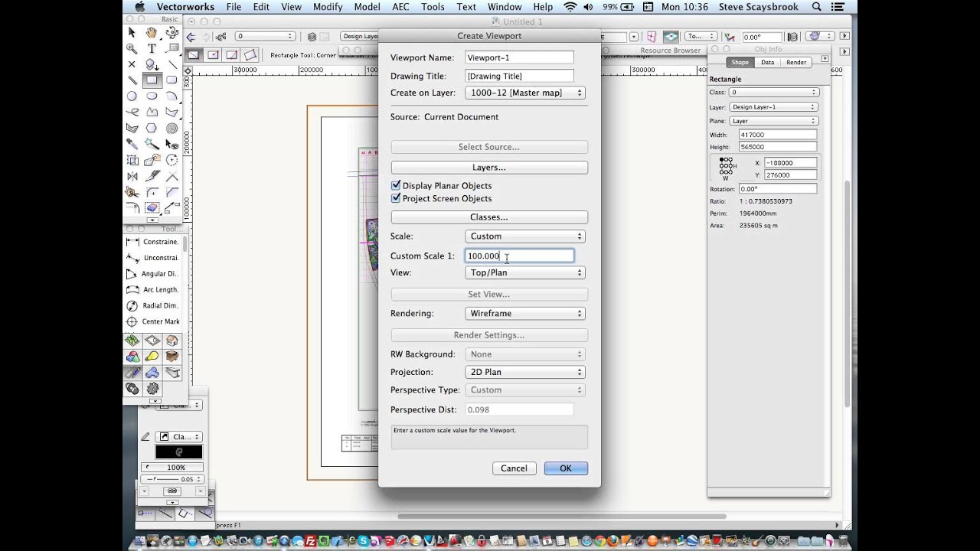Click the Custom Scale input field
The width and height of the screenshot is (980, 551).
519,256
